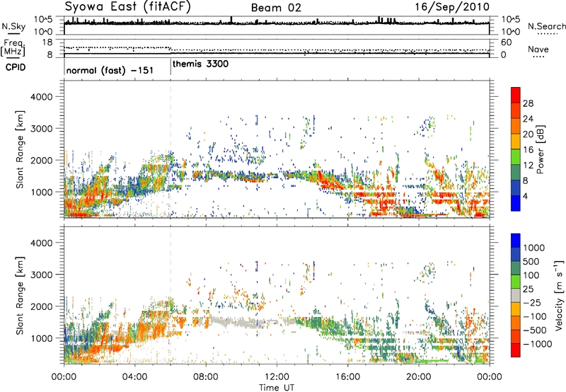Click '20' on the Power colorbar
566x392 pixels.
528,134
